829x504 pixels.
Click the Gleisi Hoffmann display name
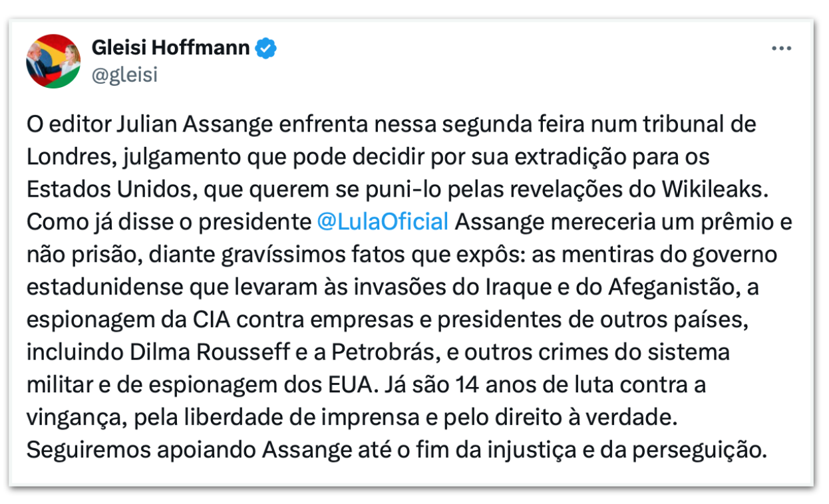coord(170,49)
